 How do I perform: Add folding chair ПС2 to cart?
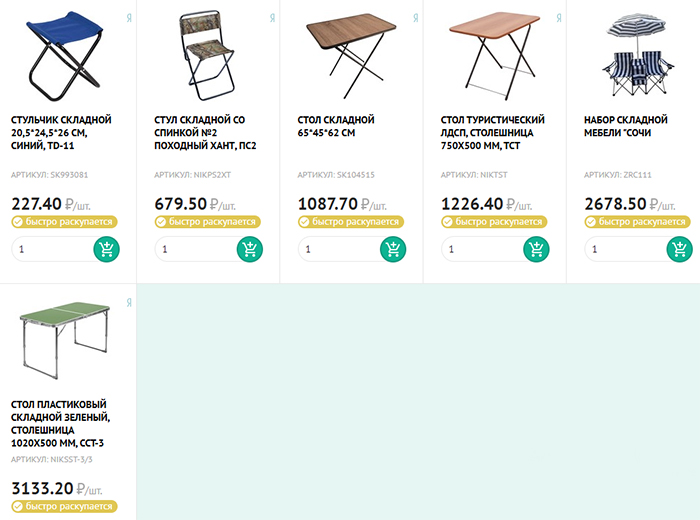[x=250, y=249]
